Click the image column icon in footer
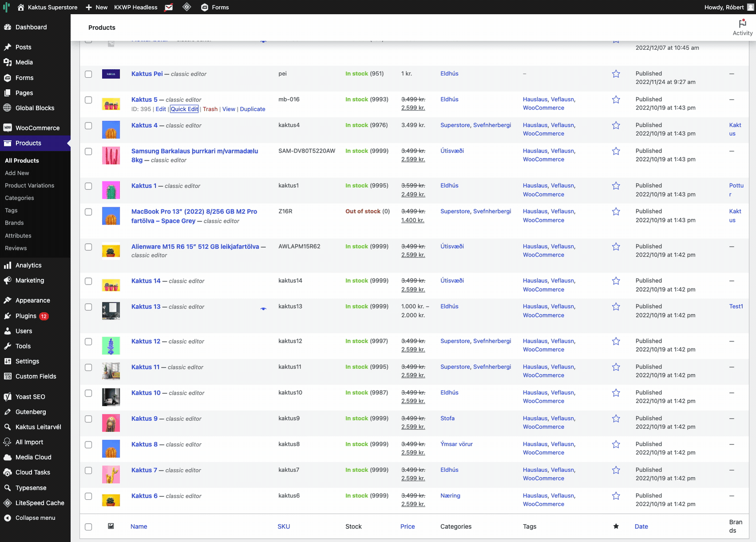Image resolution: width=756 pixels, height=542 pixels. (111, 526)
